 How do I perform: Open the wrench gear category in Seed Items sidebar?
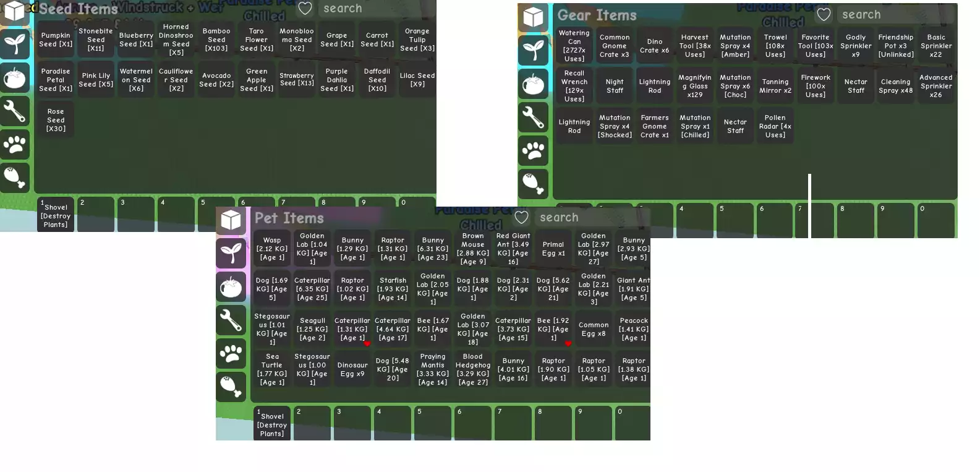coord(14,111)
